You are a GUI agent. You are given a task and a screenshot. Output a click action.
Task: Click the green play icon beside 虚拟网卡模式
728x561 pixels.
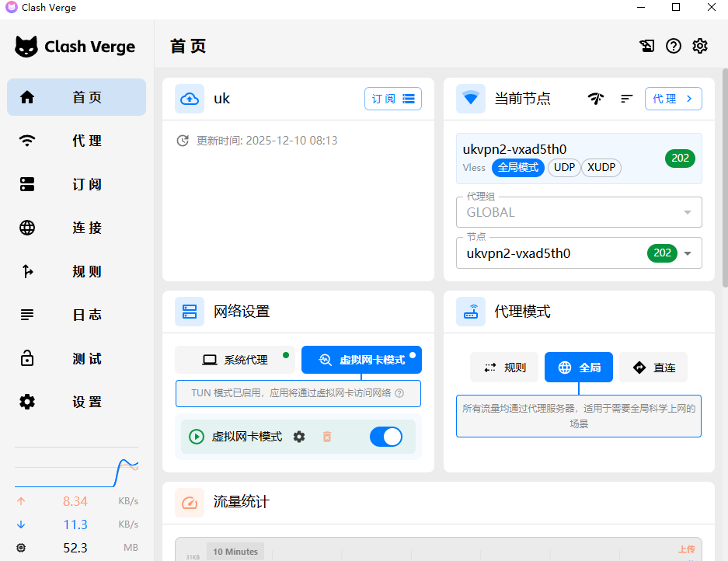click(x=197, y=437)
